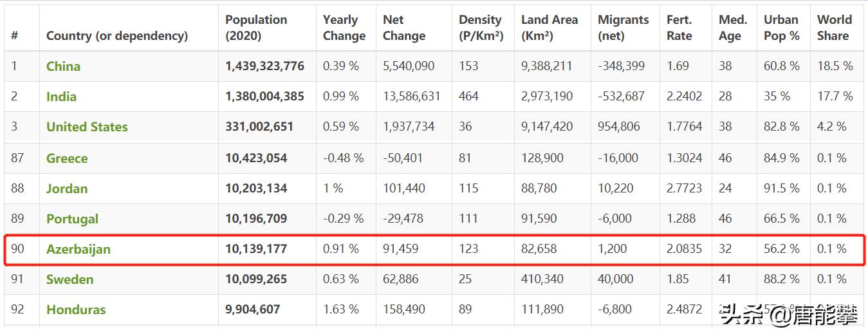Open the Greece country link
The height and width of the screenshot is (336, 868).
pos(67,158)
